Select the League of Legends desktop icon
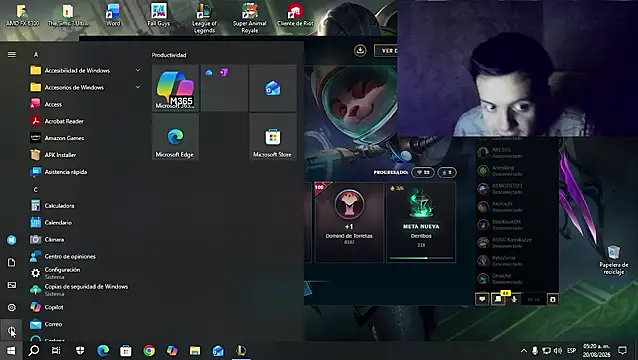Viewport: 638px width, 360px height. point(204,18)
